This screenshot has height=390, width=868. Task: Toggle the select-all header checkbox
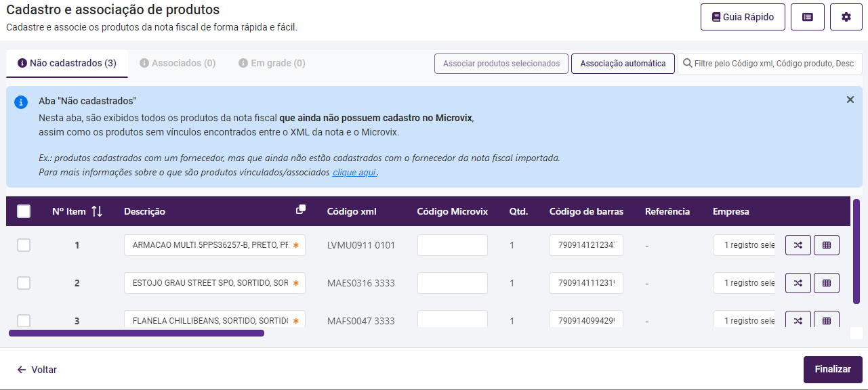[24, 211]
